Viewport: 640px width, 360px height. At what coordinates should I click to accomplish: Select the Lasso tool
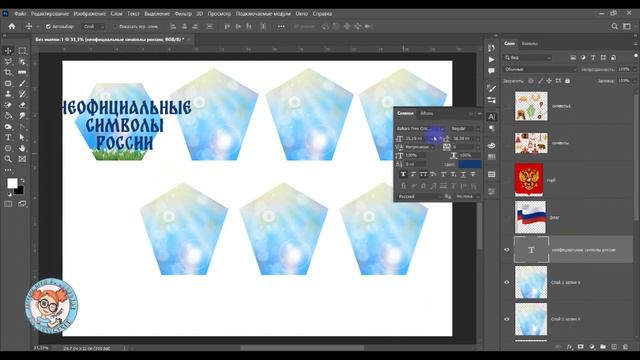click(x=8, y=62)
